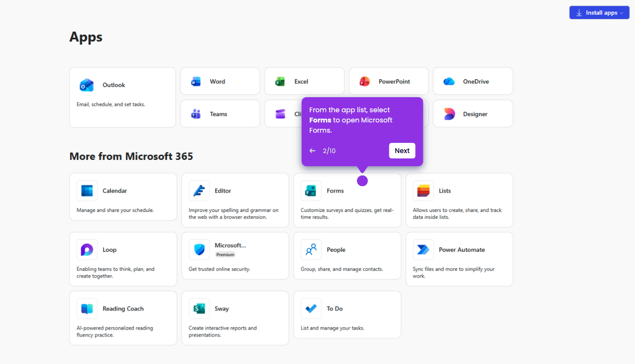Click the OneDrive cloud icon
Image resolution: width=635 pixels, height=364 pixels.
(449, 82)
